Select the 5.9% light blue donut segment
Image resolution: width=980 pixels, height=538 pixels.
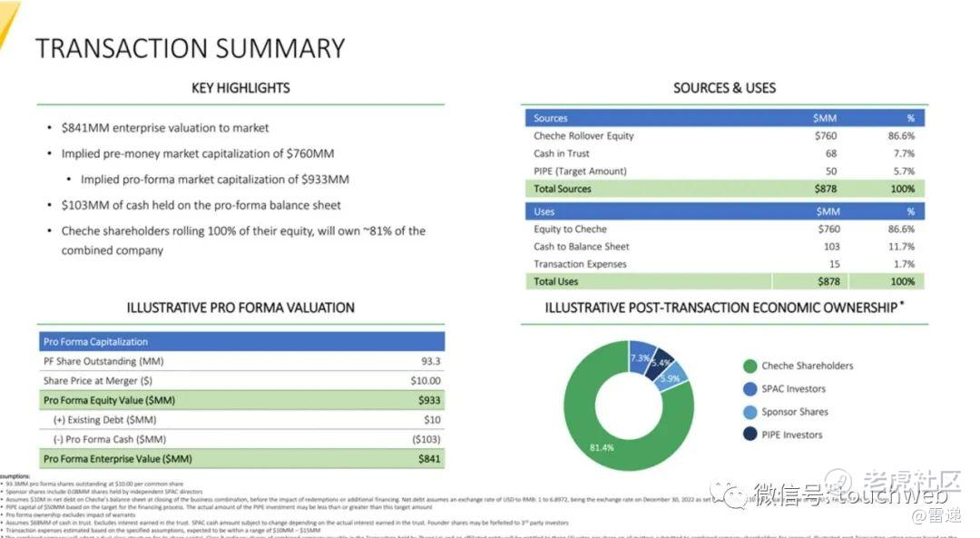[x=672, y=378]
